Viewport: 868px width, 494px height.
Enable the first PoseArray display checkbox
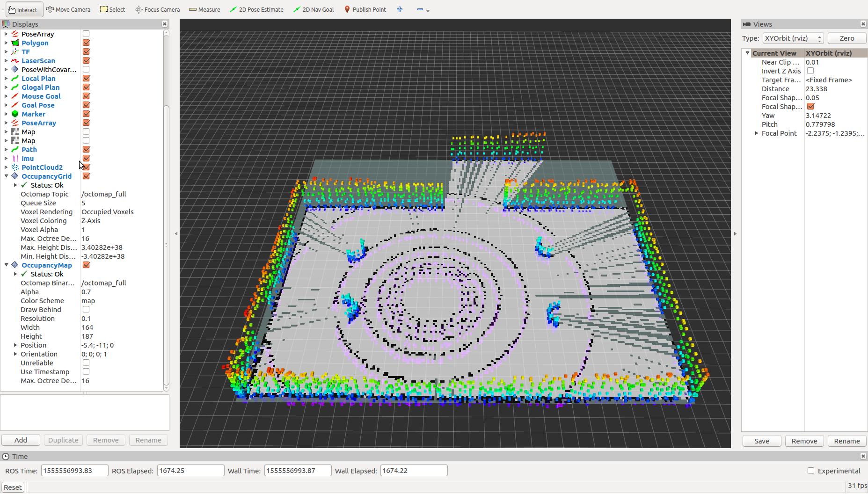(86, 34)
